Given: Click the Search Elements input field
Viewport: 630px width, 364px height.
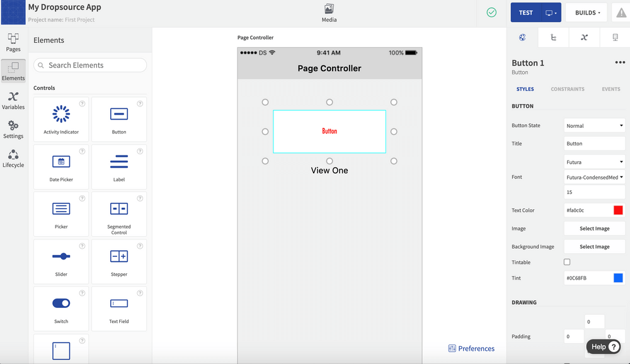Looking at the screenshot, I should tap(89, 65).
